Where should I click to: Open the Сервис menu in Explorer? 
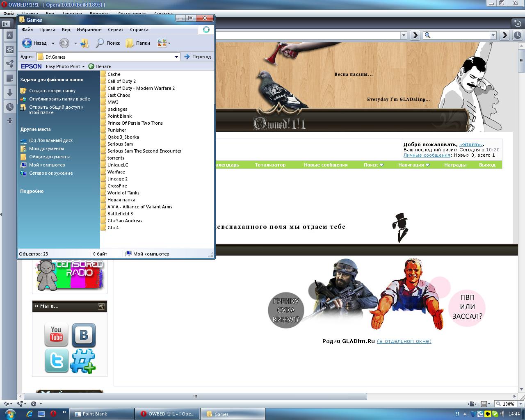(x=116, y=30)
